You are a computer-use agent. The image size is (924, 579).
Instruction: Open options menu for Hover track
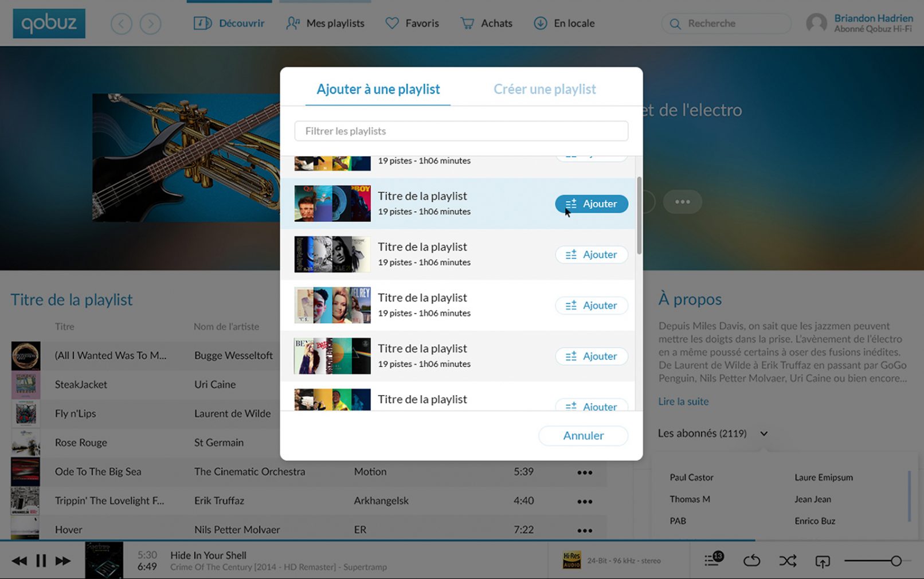click(x=584, y=530)
